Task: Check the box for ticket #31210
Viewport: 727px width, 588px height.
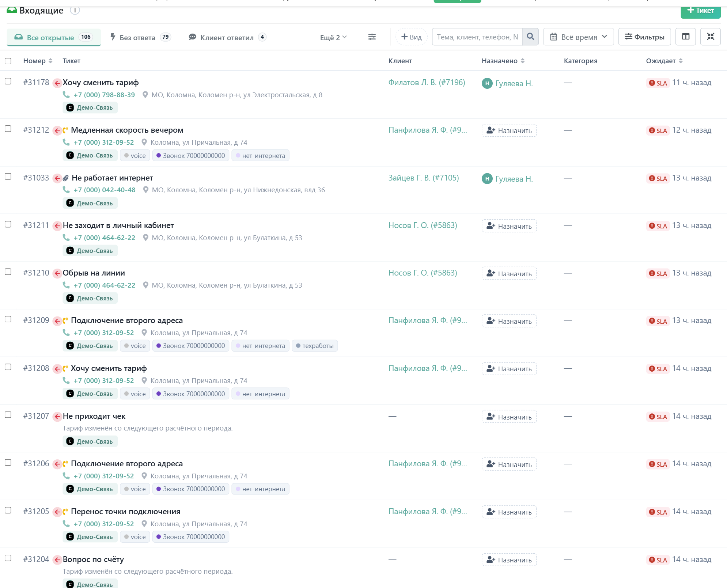Action: pyautogui.click(x=8, y=272)
